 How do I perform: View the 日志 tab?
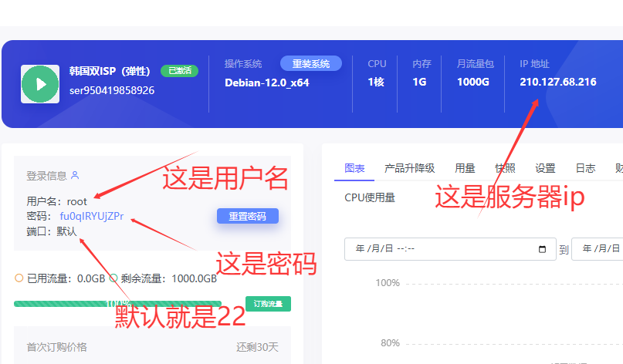click(x=585, y=168)
